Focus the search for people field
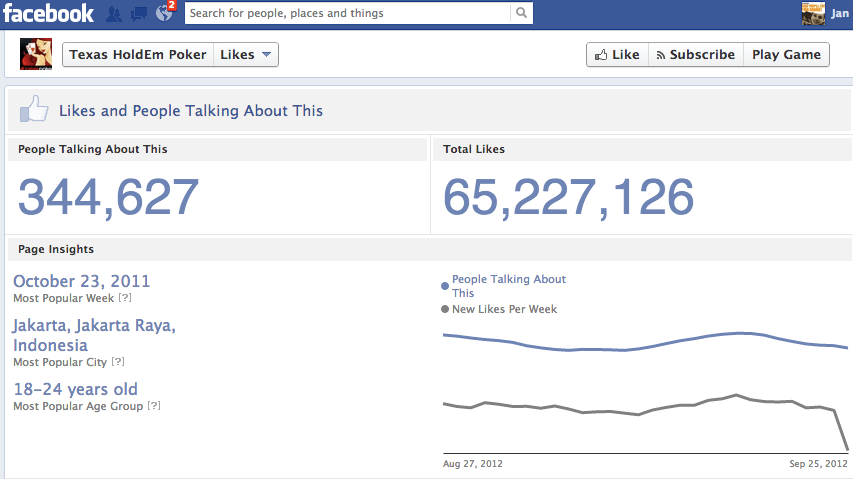 click(348, 13)
